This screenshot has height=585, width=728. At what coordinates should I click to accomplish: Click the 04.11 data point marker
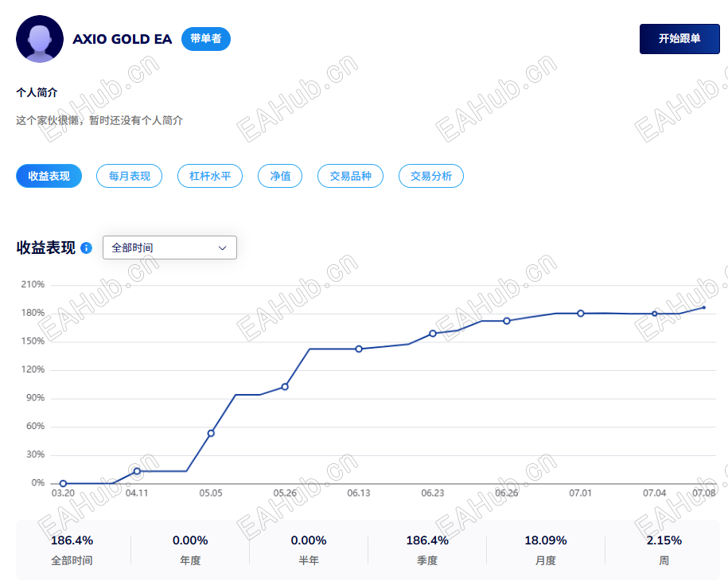(x=137, y=471)
